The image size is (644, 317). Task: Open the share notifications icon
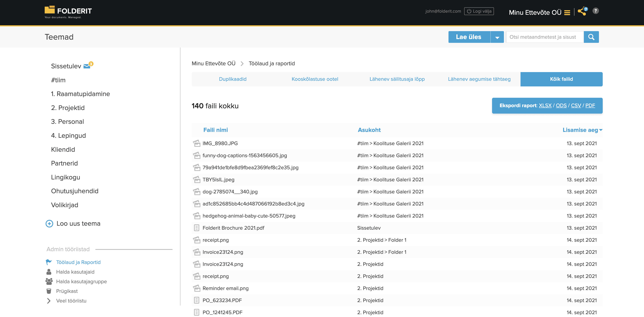click(583, 11)
